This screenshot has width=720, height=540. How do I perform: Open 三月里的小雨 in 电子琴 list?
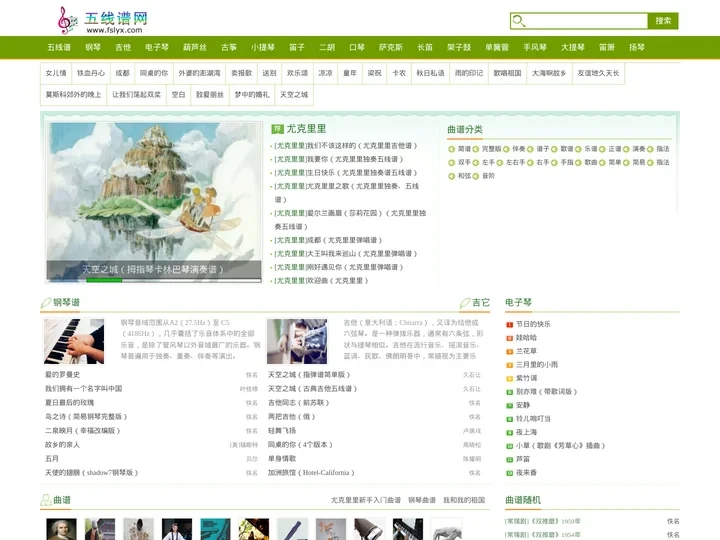[x=537, y=365]
